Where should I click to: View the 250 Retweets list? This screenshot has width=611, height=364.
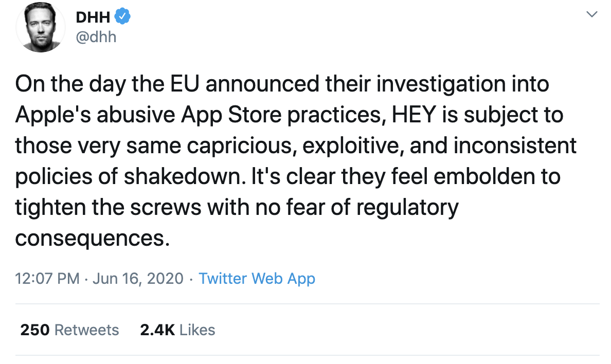(x=69, y=330)
